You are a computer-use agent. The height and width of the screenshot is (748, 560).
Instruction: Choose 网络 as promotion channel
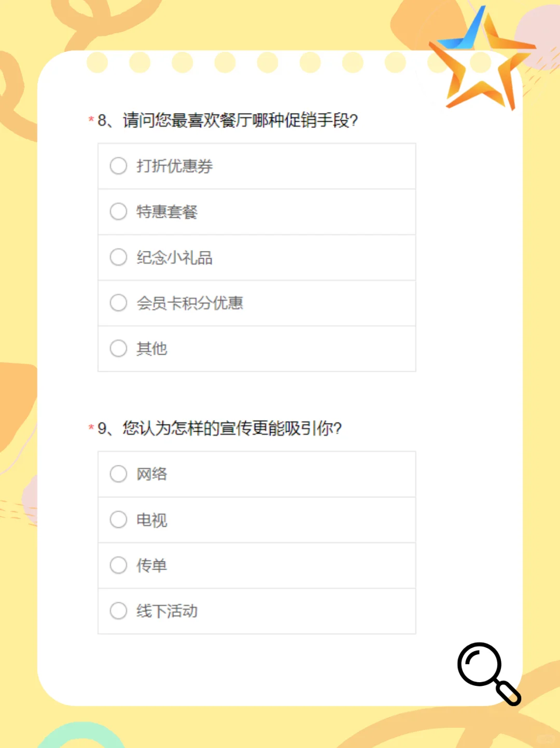[x=118, y=474]
